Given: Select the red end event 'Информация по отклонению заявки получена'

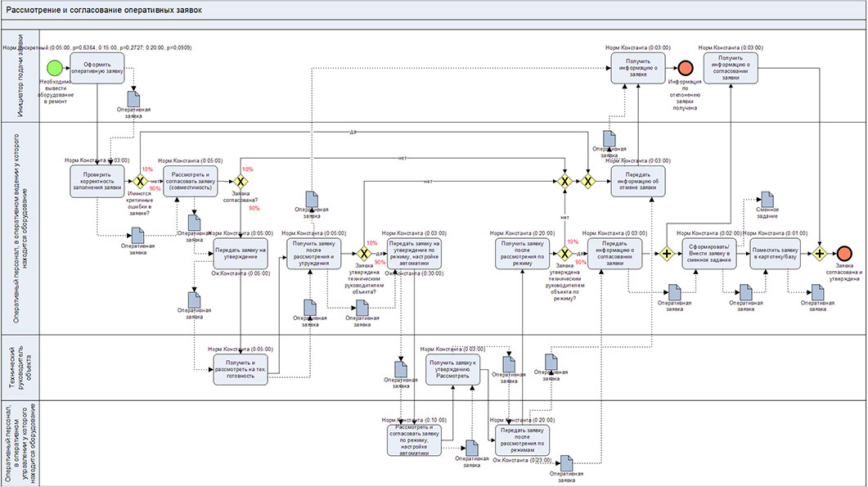Looking at the screenshot, I should tap(685, 70).
